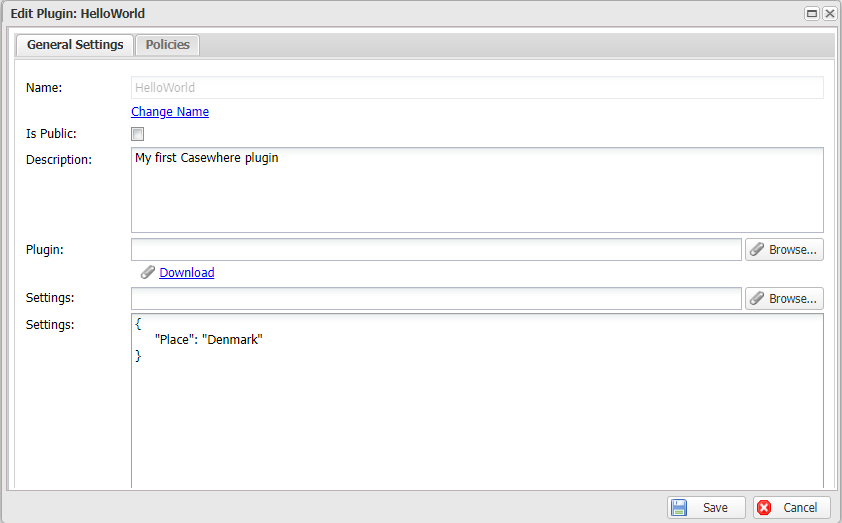The height and width of the screenshot is (523, 842).
Task: Cancel editing the plugin
Action: 791,508
